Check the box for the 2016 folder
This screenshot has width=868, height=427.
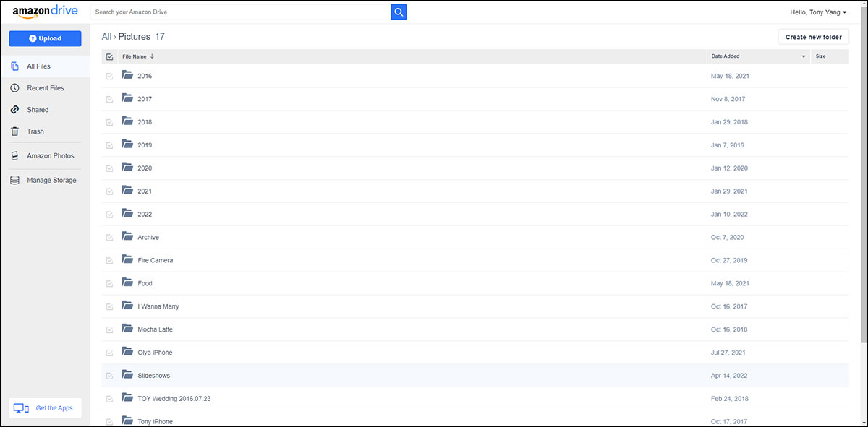tap(110, 76)
